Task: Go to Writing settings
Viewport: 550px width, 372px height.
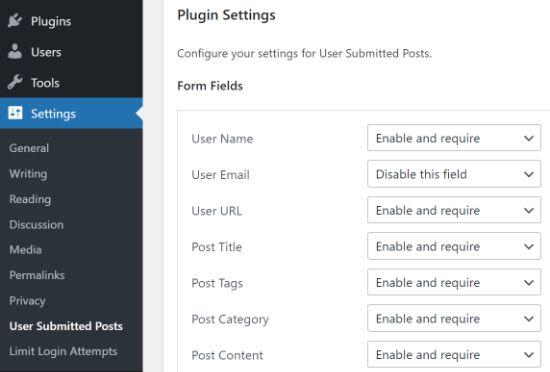Action: tap(28, 174)
